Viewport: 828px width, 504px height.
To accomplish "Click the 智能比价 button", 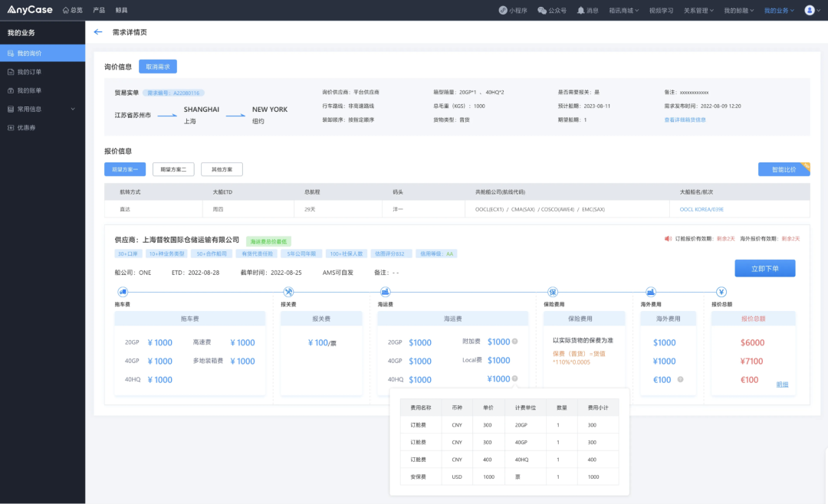I will click(784, 169).
